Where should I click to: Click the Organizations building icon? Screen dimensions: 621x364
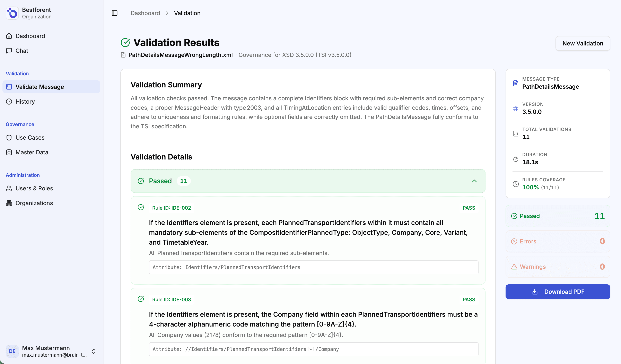pyautogui.click(x=9, y=203)
